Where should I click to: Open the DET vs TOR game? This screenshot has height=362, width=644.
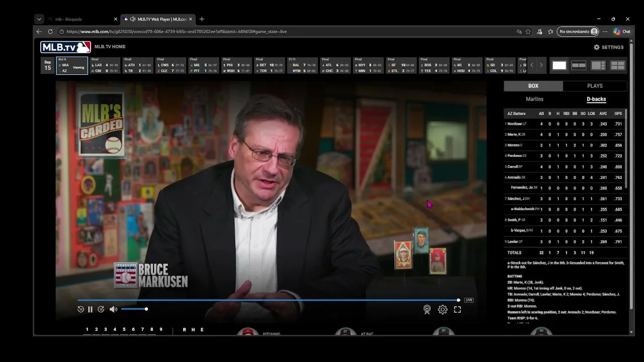point(269,65)
